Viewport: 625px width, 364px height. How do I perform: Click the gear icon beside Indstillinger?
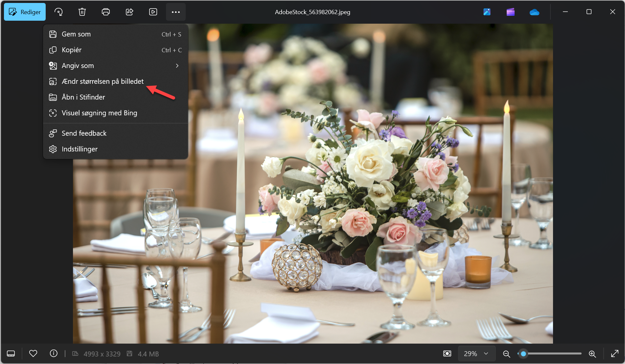(x=53, y=149)
